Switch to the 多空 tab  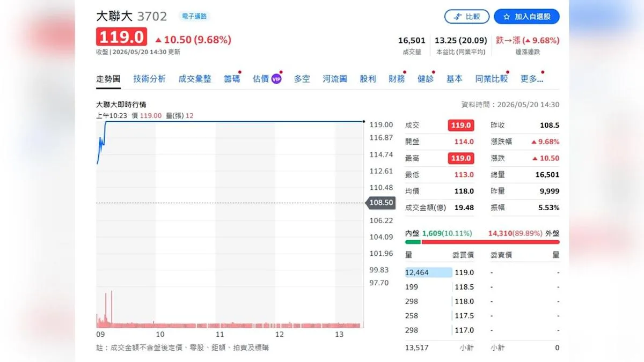302,79
